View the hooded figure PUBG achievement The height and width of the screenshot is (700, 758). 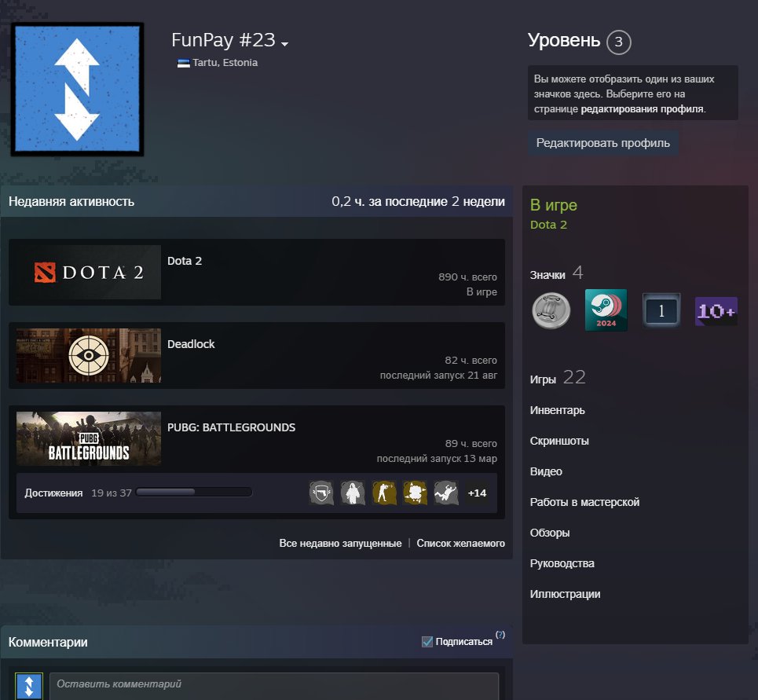(353, 493)
